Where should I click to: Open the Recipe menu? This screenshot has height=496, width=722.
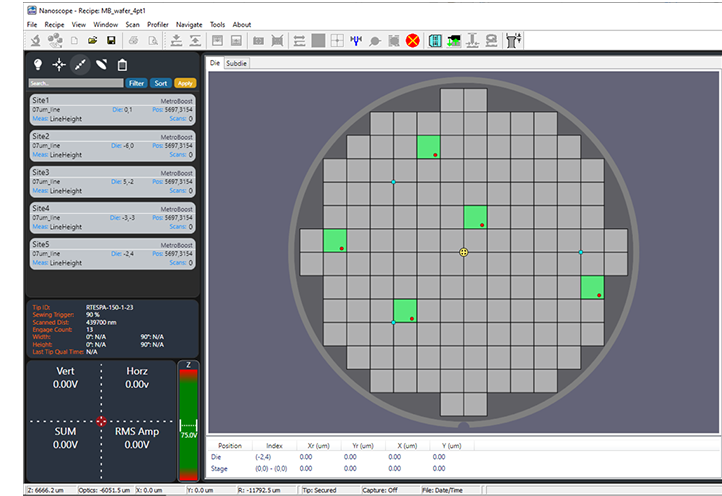tap(55, 24)
